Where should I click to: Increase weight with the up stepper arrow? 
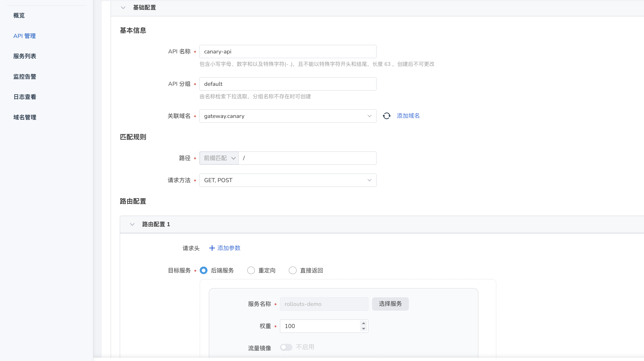(363, 323)
